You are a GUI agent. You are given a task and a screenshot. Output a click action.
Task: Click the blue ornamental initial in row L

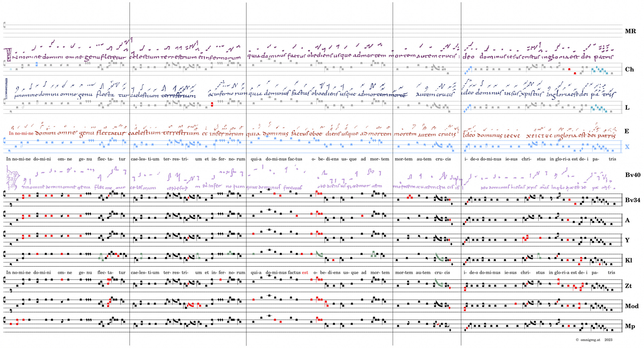pos(6,89)
